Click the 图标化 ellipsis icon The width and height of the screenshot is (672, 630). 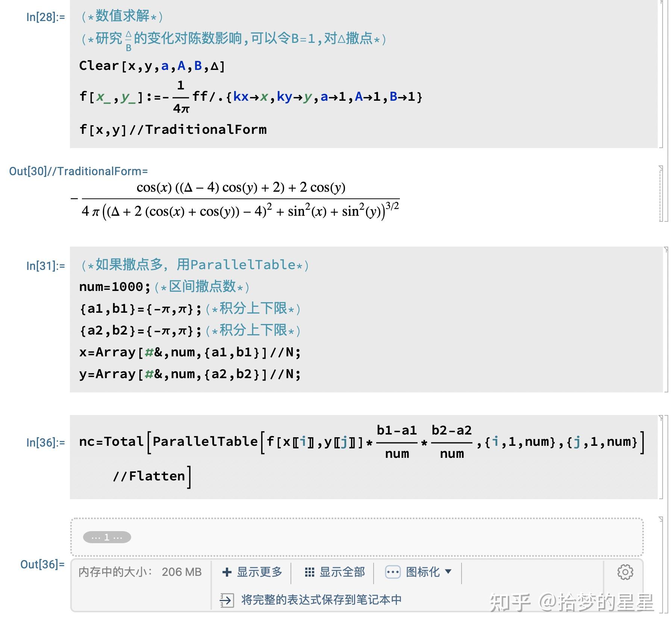[x=393, y=572]
